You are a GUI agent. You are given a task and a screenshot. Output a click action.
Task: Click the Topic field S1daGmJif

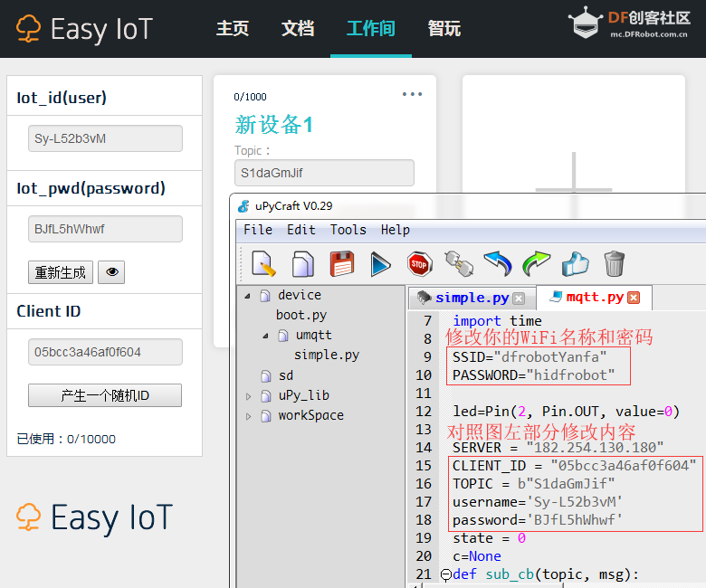click(324, 173)
